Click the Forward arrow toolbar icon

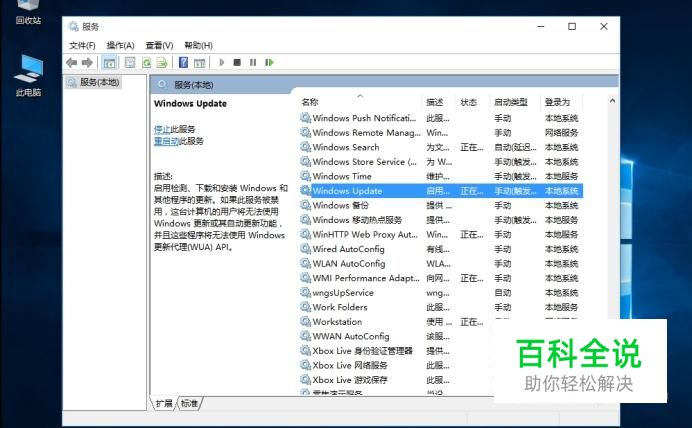[x=87, y=63]
